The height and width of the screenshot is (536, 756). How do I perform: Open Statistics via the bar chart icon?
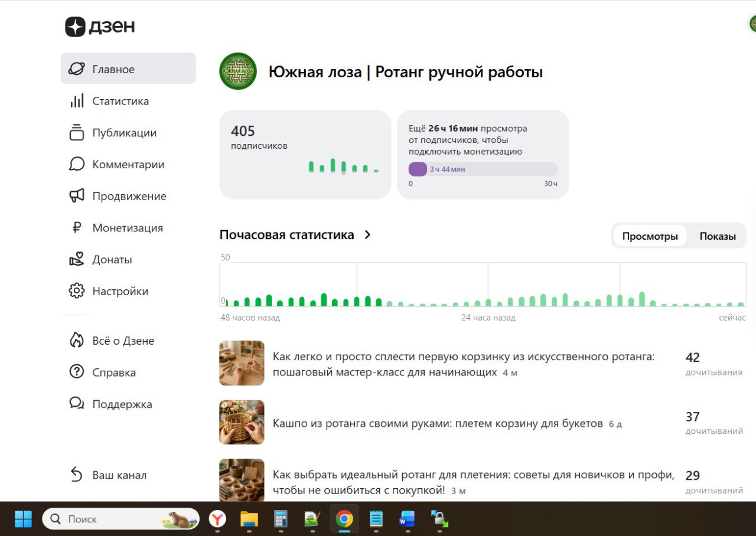point(77,101)
